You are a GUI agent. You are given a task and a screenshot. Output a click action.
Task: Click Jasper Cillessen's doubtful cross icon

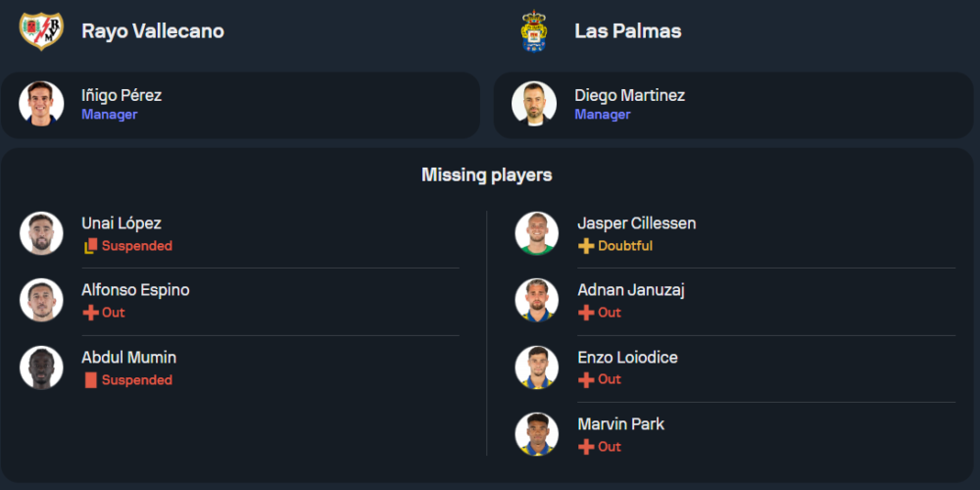pyautogui.click(x=586, y=246)
